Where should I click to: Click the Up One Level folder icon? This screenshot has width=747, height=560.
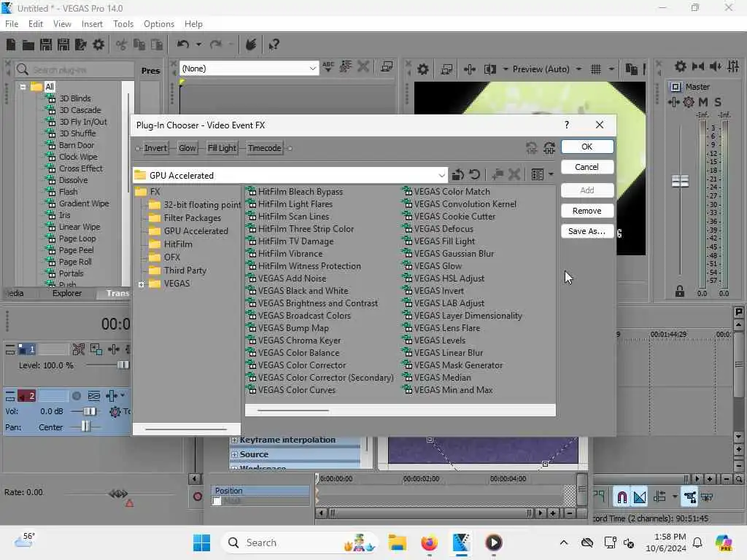pos(458,175)
